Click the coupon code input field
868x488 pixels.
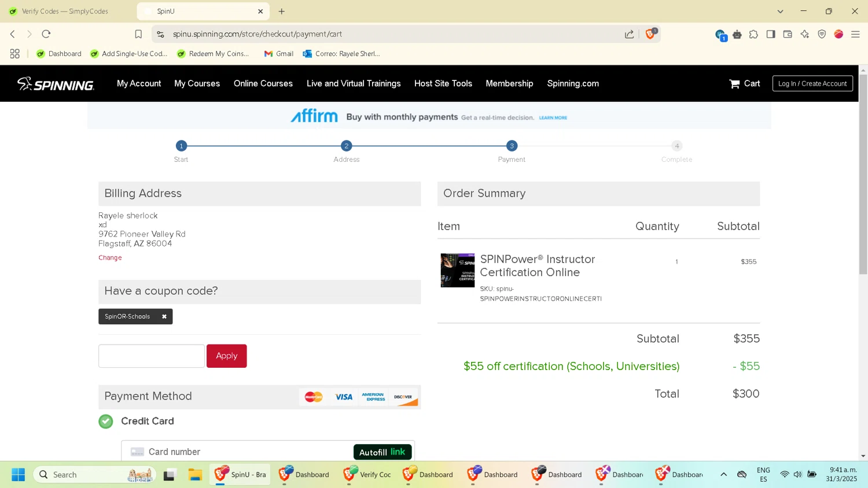(152, 356)
